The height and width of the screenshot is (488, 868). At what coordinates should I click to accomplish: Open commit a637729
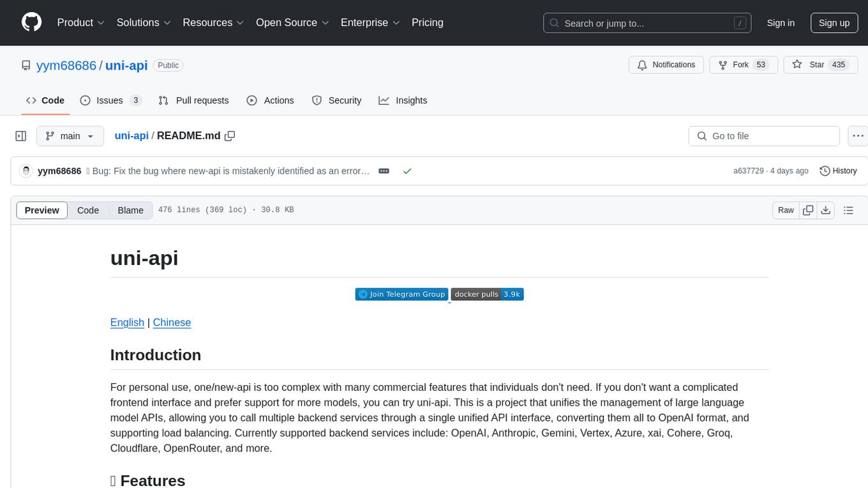(x=748, y=171)
